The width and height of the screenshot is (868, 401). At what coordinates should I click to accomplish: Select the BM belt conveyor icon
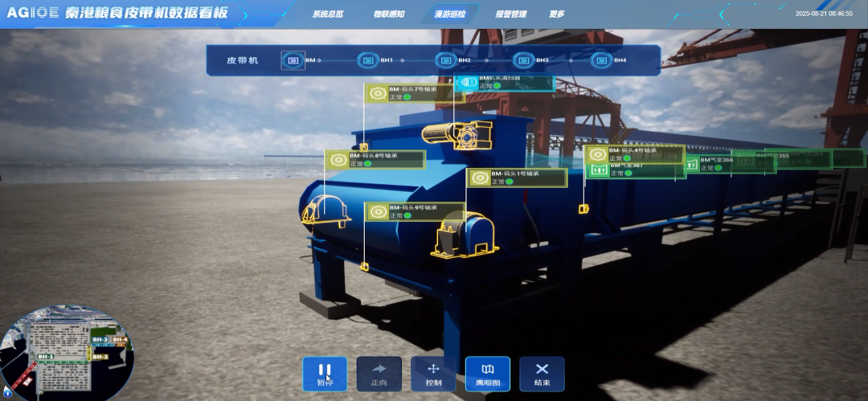coord(293,60)
